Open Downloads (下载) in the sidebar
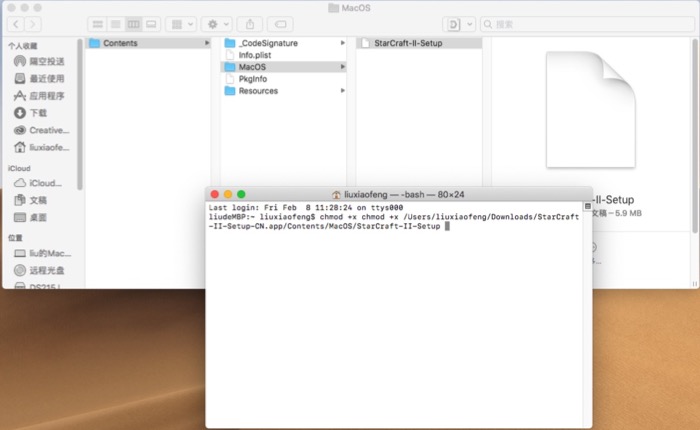The image size is (700, 430). coord(30,113)
